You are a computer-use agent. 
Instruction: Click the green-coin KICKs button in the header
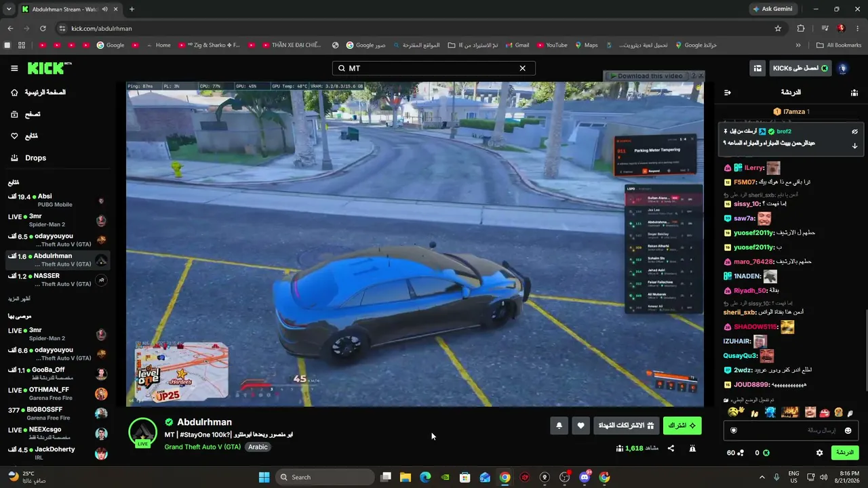click(x=800, y=68)
